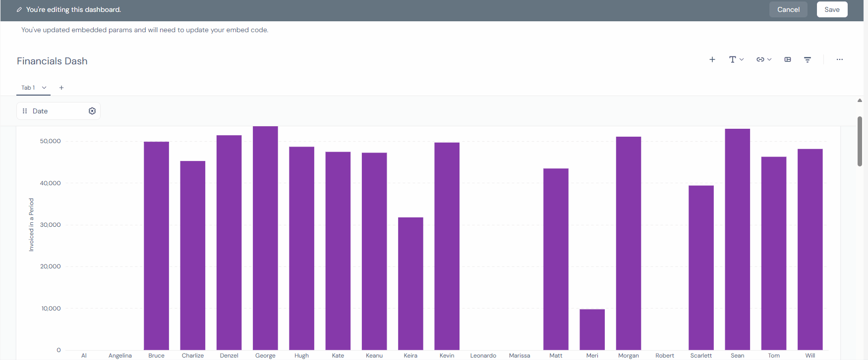Expand the link card dropdown arrow
This screenshot has width=868, height=360.
[x=769, y=59]
